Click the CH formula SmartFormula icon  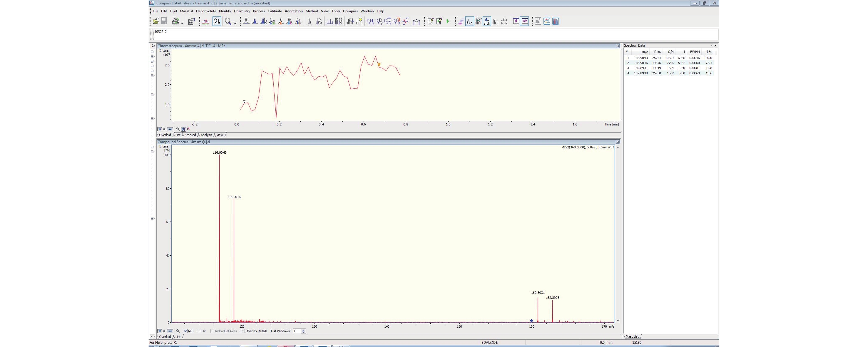(370, 21)
